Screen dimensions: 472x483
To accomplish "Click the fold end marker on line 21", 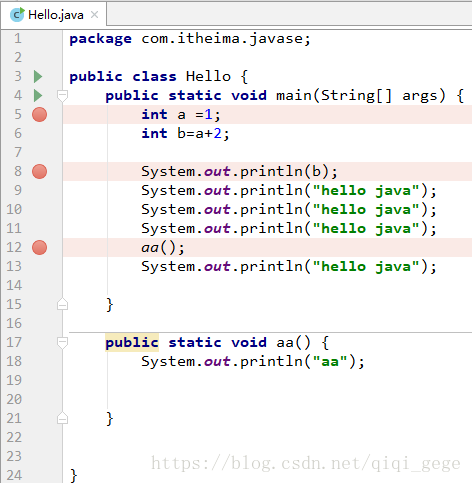I will click(x=62, y=419).
